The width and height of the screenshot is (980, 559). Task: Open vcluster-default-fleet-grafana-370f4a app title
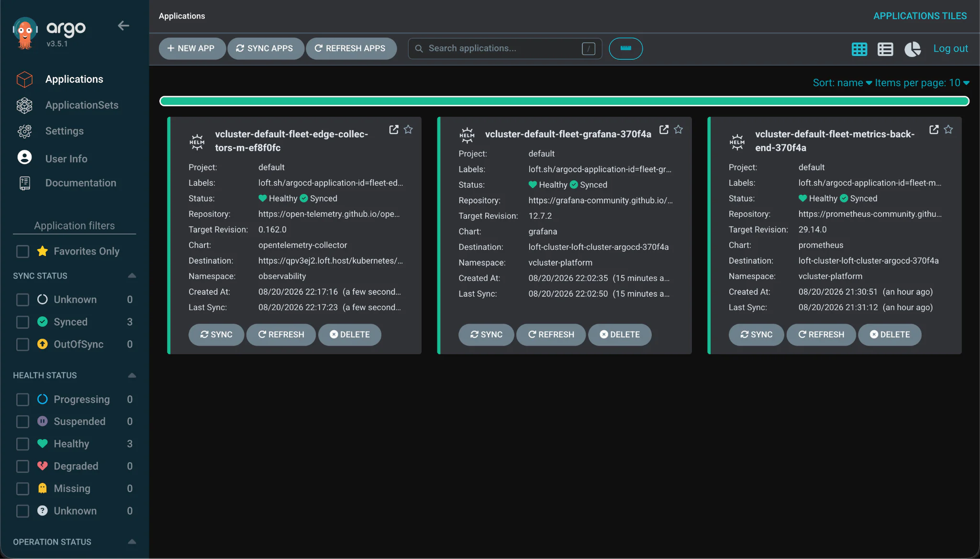[568, 134]
